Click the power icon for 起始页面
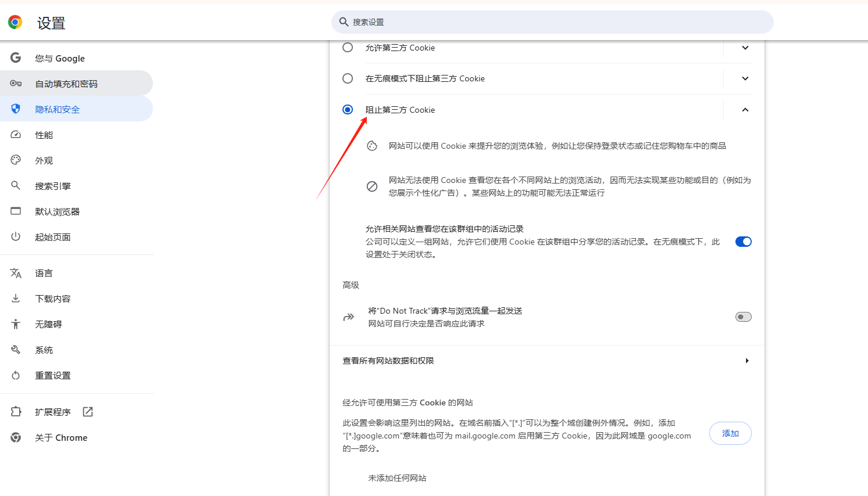This screenshot has height=496, width=868. click(x=16, y=236)
